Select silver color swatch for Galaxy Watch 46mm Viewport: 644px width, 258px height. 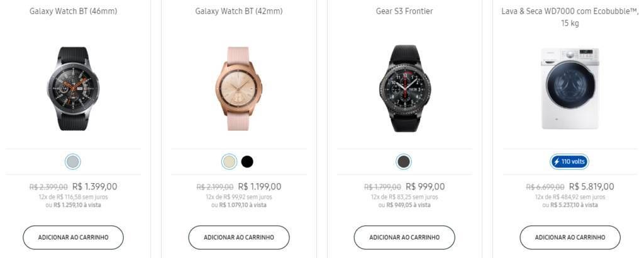click(73, 162)
